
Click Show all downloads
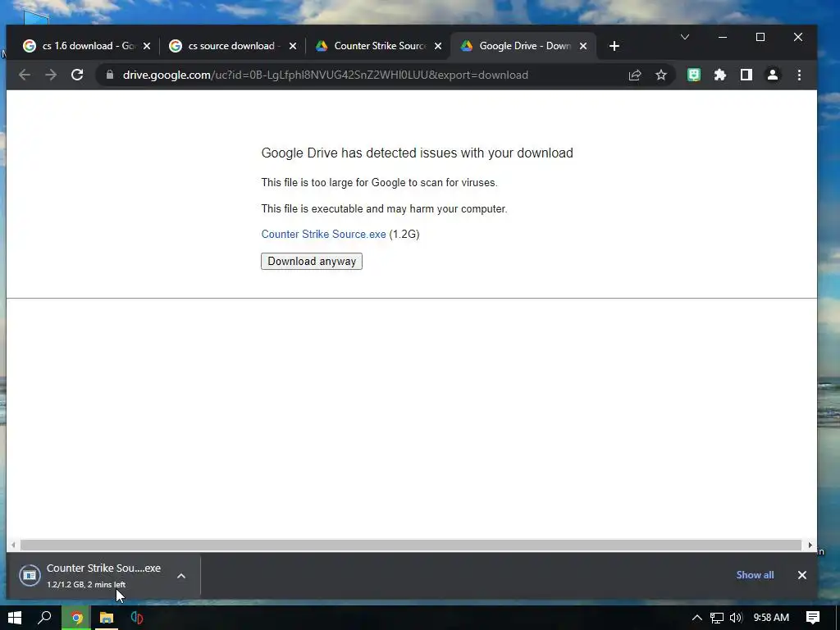pos(755,575)
